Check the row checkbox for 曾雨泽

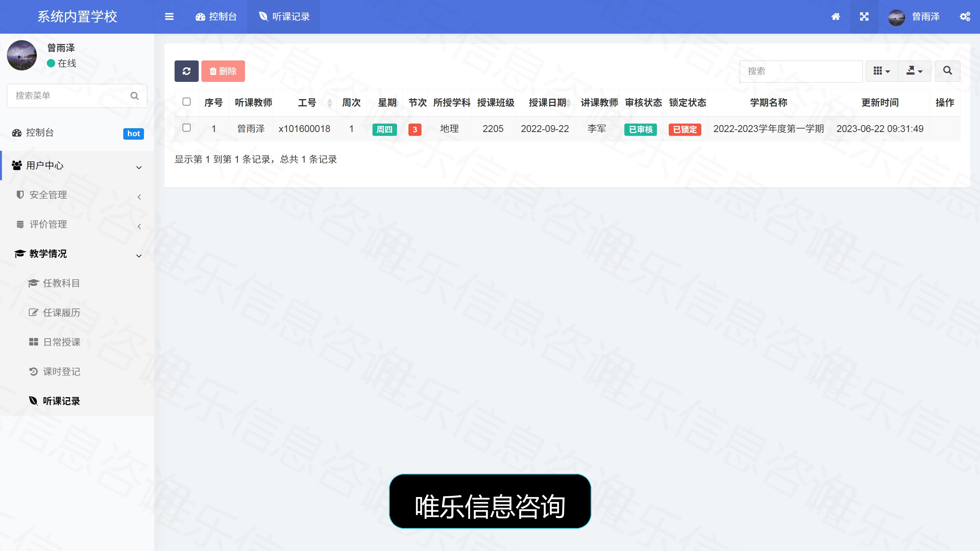coord(186,128)
